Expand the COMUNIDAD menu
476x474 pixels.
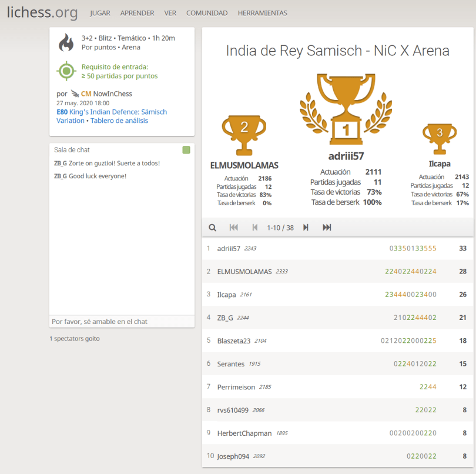(207, 13)
